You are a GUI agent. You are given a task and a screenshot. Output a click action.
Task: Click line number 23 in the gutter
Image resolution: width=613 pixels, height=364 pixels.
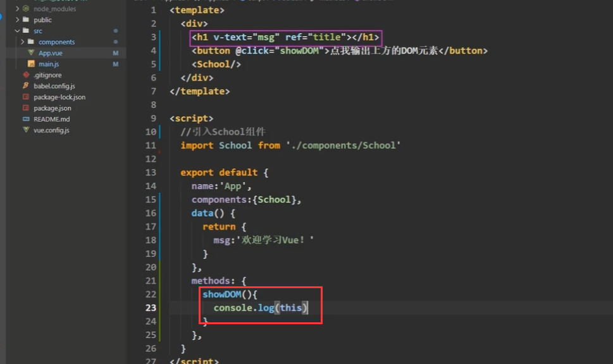coord(151,308)
